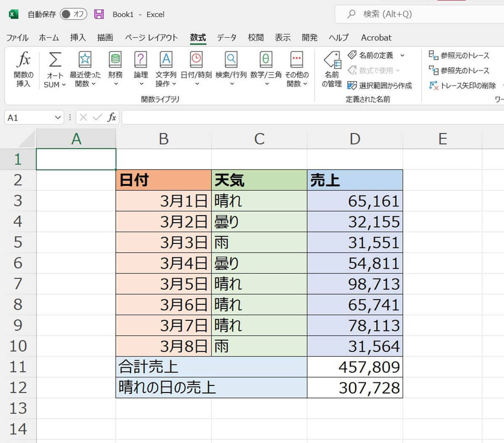504x443 pixels.
Task: Click the AutoSum sigma icon
Action: [x=55, y=61]
